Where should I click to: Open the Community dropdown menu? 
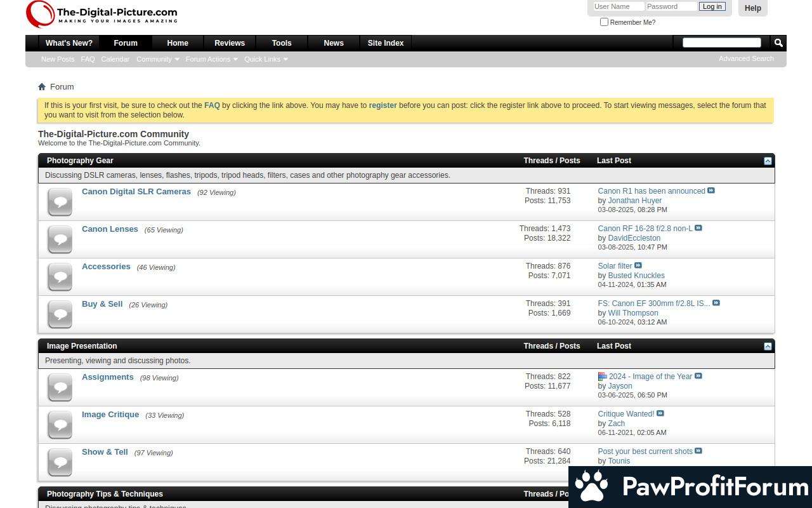pyautogui.click(x=157, y=59)
